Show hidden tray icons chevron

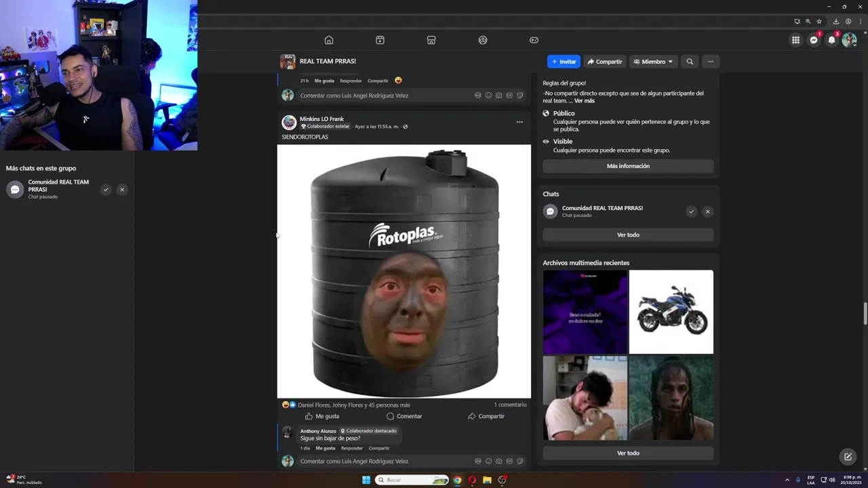[787, 480]
